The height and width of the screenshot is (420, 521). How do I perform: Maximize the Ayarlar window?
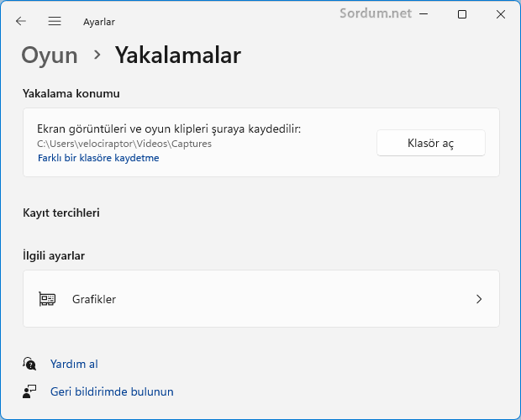click(x=462, y=14)
